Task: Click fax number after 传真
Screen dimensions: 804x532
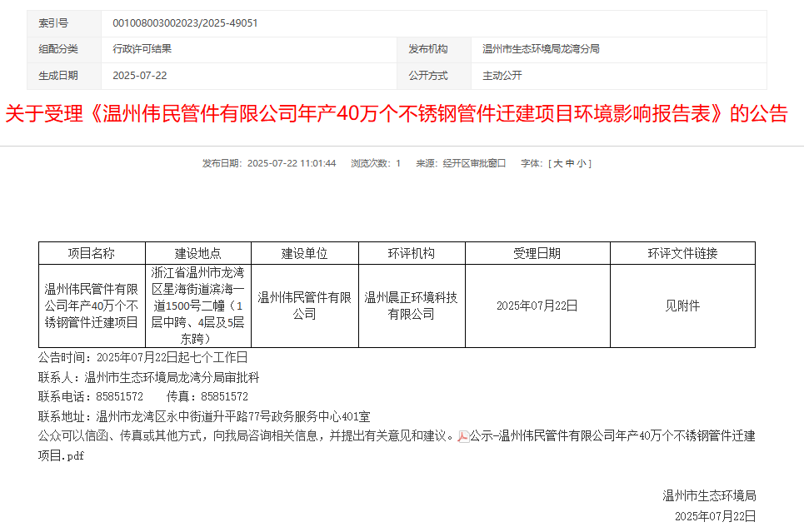Action: [x=224, y=396]
